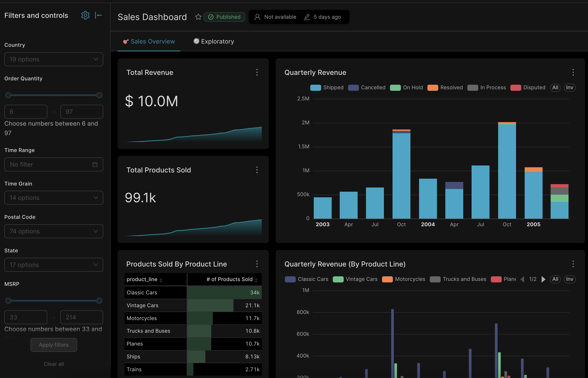Toggle On Hold series in legend
This screenshot has height=378, width=588.
click(406, 88)
